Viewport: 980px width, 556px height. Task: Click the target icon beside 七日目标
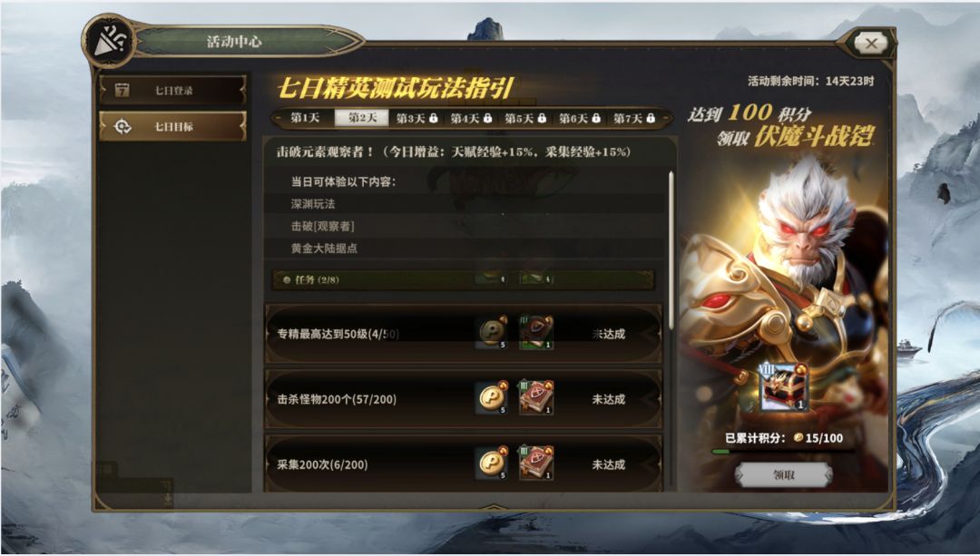[x=122, y=127]
